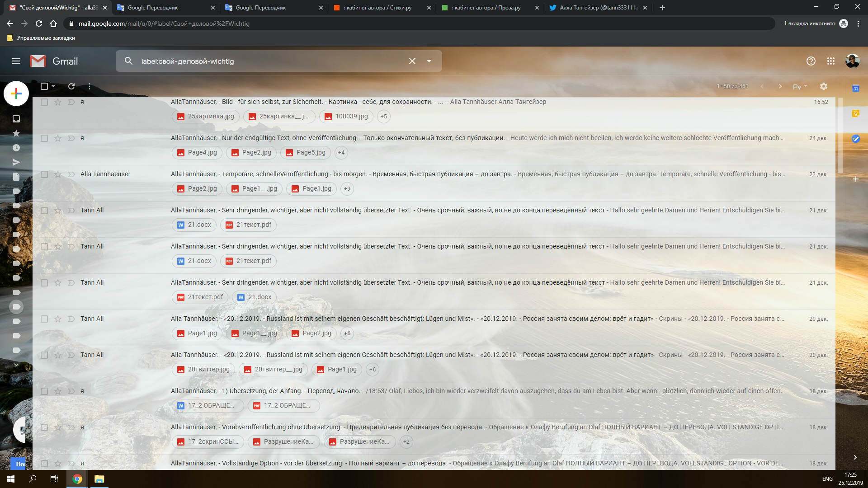
Task: Open search options dropdown arrow
Action: click(429, 61)
